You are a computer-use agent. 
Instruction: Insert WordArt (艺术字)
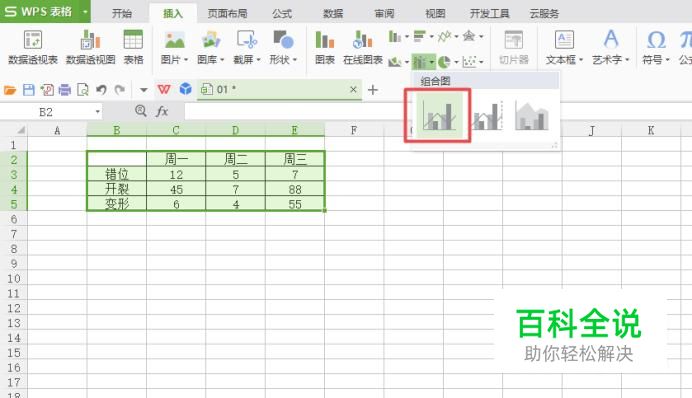pos(611,40)
